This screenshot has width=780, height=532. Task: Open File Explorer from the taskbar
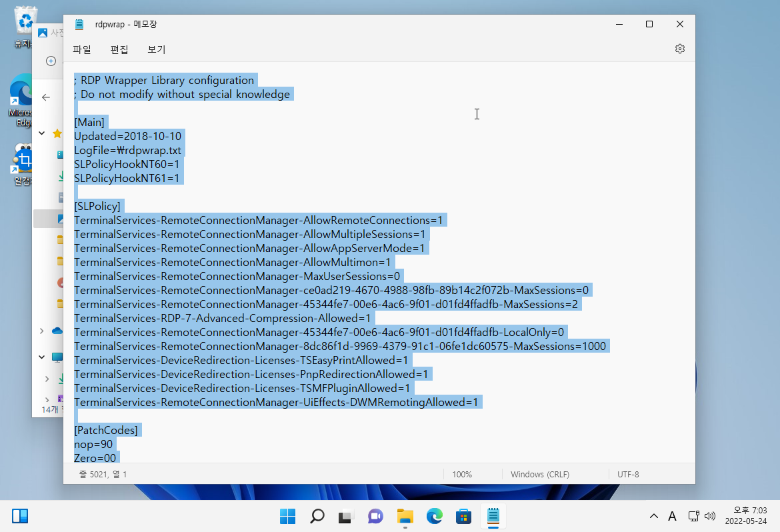[x=405, y=516]
